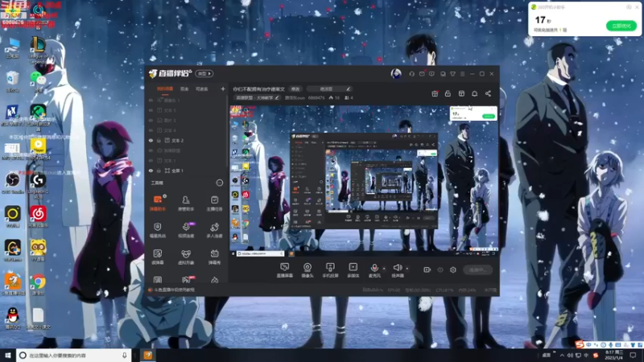The height and width of the screenshot is (362, 644).
Task: Open customer service headset icon in title bar
Action: tap(411, 74)
